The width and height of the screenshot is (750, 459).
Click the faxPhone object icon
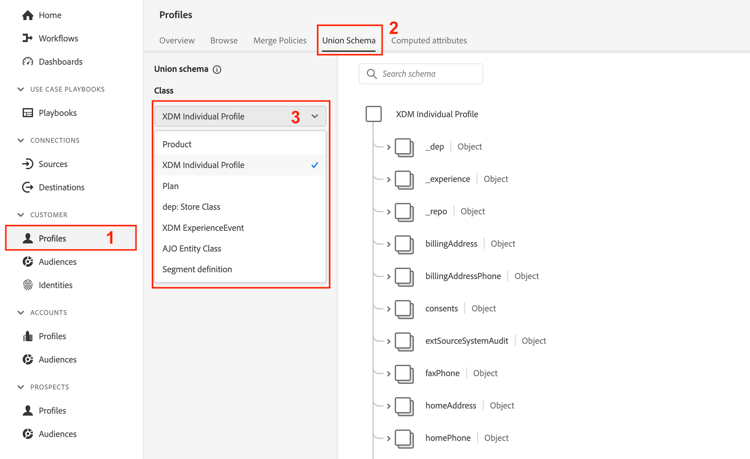click(404, 374)
